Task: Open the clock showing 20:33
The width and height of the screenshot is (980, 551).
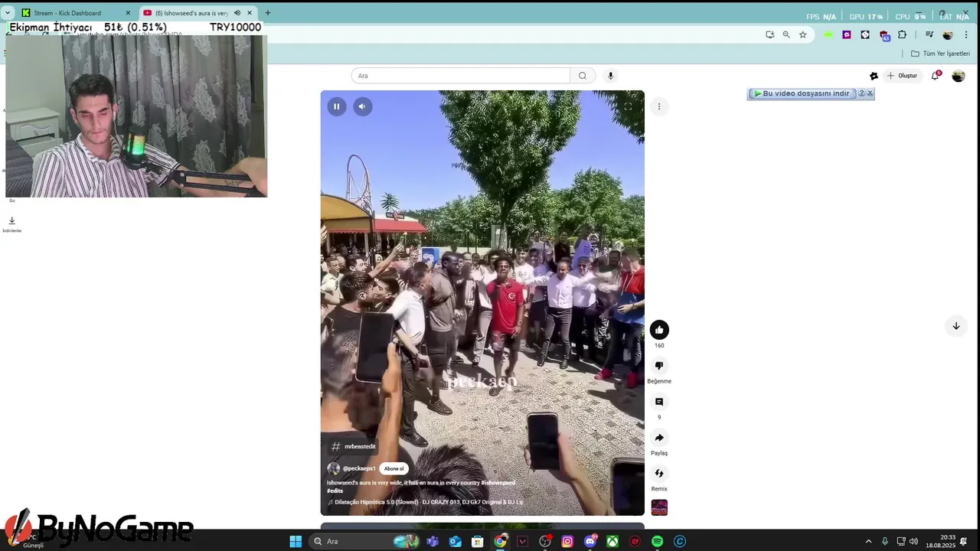Action: click(x=940, y=541)
